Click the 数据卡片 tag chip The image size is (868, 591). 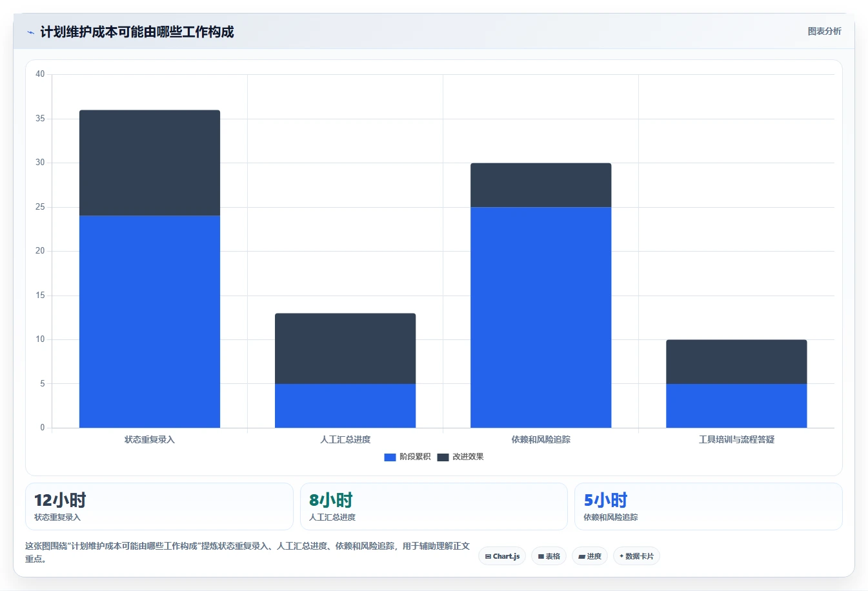(x=636, y=556)
